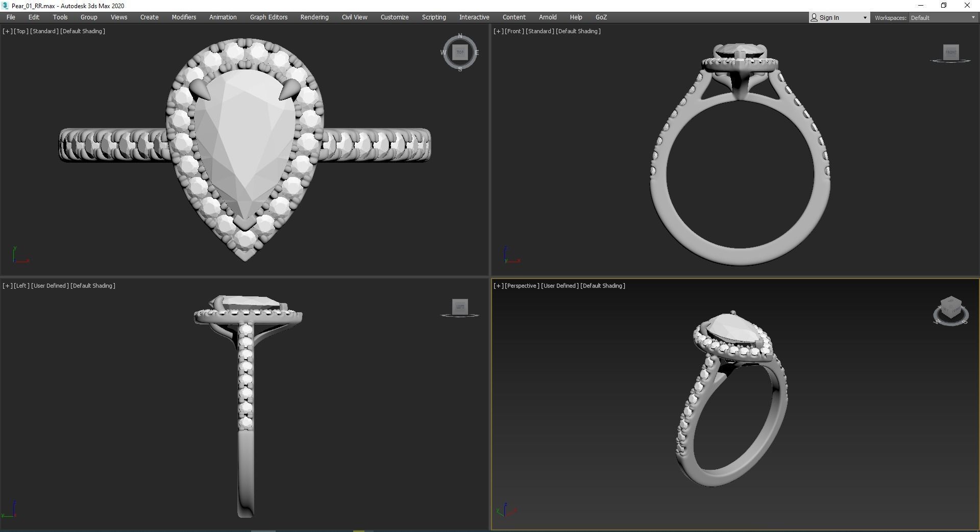Open the [Front] view label menu

tap(514, 31)
